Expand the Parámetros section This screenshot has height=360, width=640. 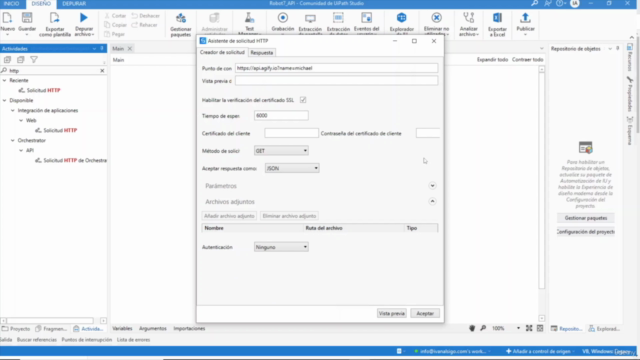click(432, 186)
